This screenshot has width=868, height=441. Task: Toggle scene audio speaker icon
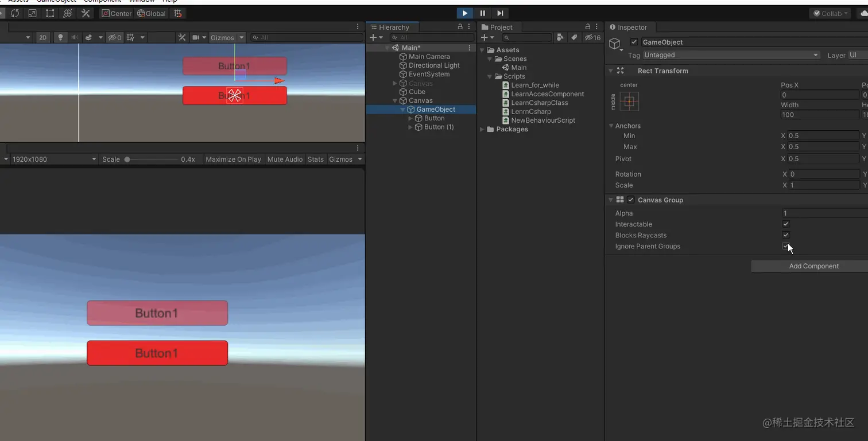coord(75,37)
